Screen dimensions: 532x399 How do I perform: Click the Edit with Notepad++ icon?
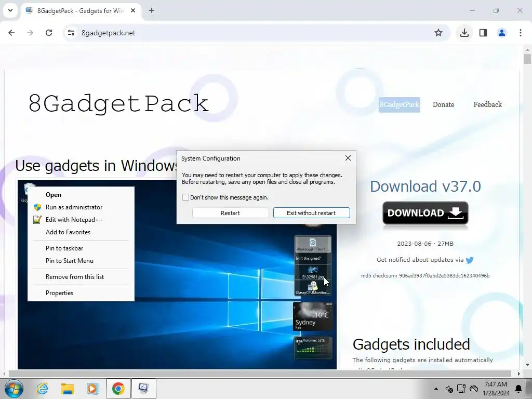tap(37, 220)
